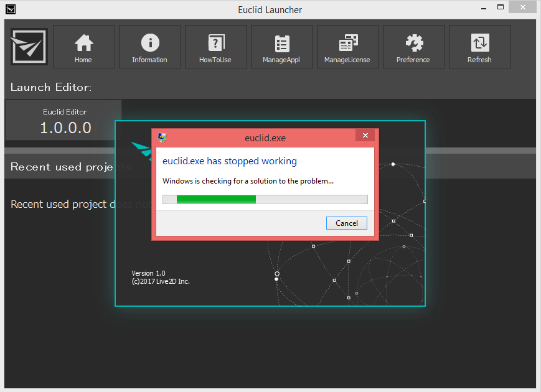Maximize the Euclid Launcher window
This screenshot has height=392, width=541.
click(501, 7)
